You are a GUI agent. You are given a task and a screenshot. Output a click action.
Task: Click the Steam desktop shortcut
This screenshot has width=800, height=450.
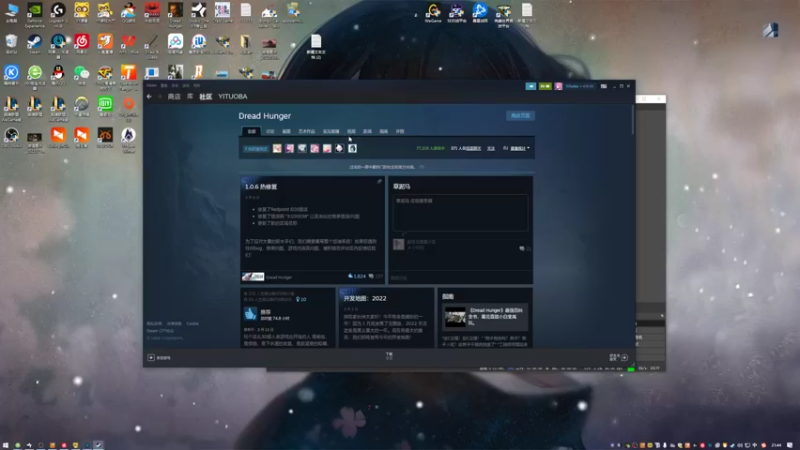[x=35, y=44]
